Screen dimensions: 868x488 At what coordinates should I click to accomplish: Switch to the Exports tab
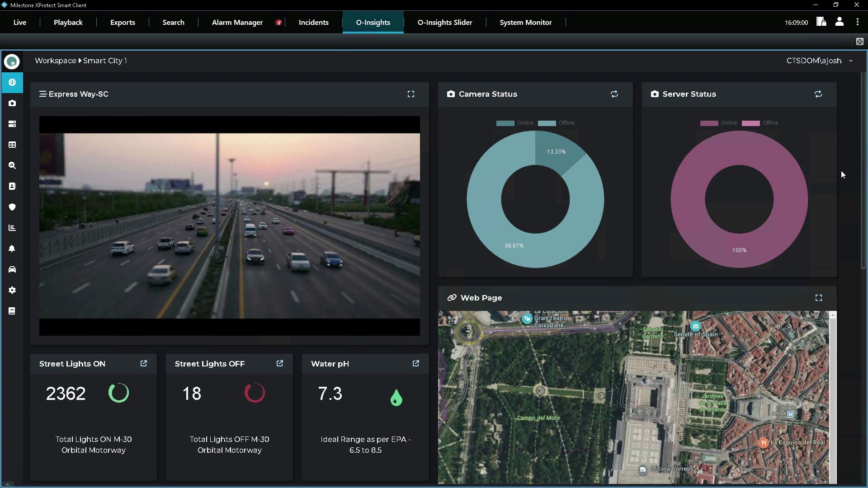[x=123, y=22]
